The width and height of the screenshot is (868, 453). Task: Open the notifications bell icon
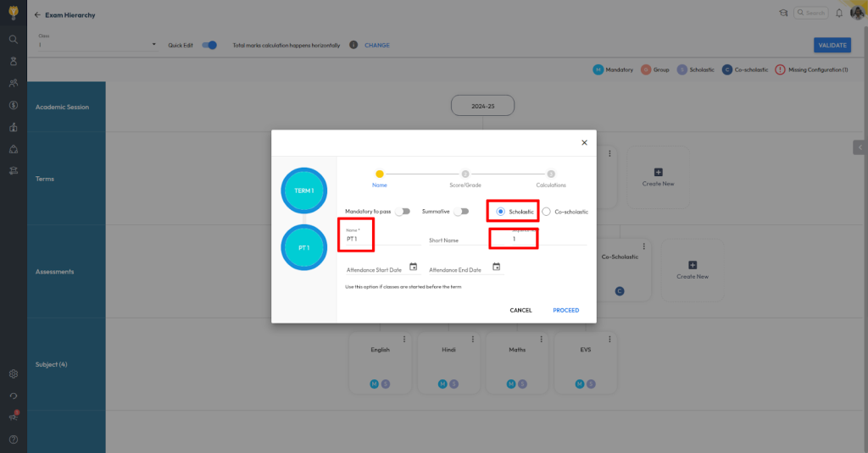(x=839, y=13)
